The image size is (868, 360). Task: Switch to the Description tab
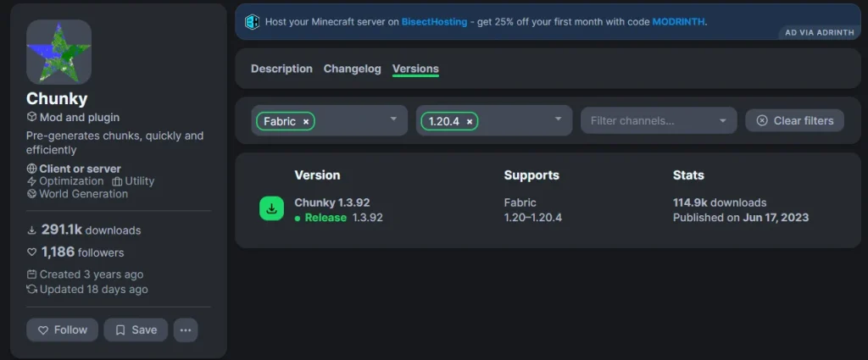(281, 69)
